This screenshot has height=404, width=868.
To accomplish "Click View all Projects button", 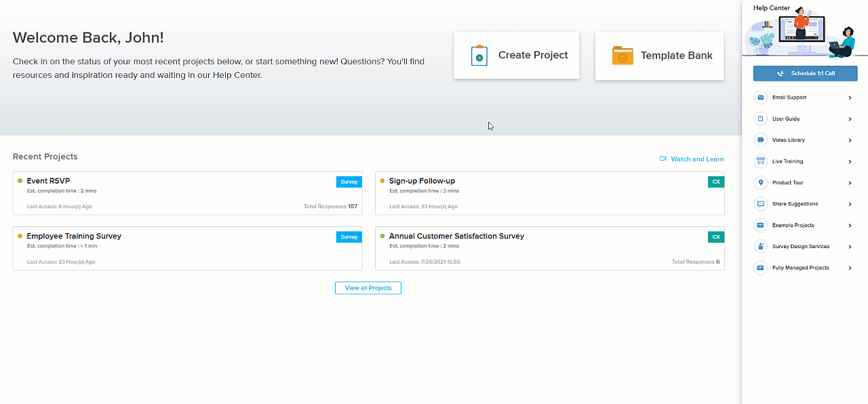I will [x=368, y=288].
